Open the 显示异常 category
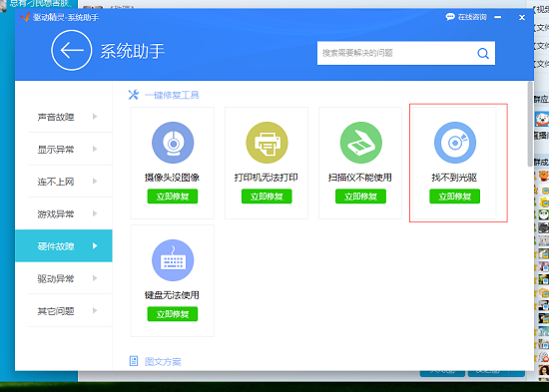This screenshot has width=549, height=392. tap(63, 149)
